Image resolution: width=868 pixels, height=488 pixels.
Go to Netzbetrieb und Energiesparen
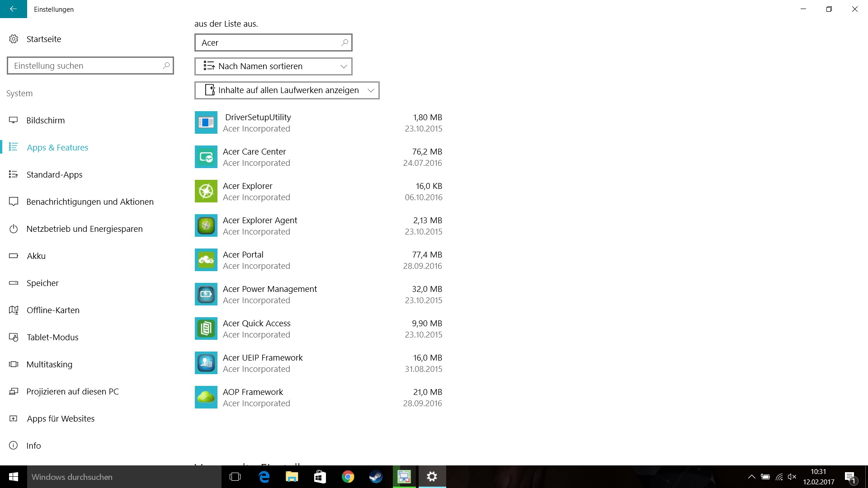(84, 229)
